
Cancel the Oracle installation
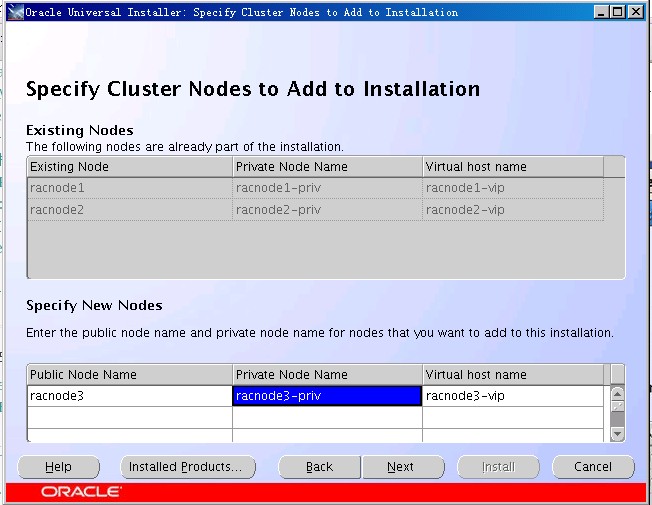(x=593, y=467)
